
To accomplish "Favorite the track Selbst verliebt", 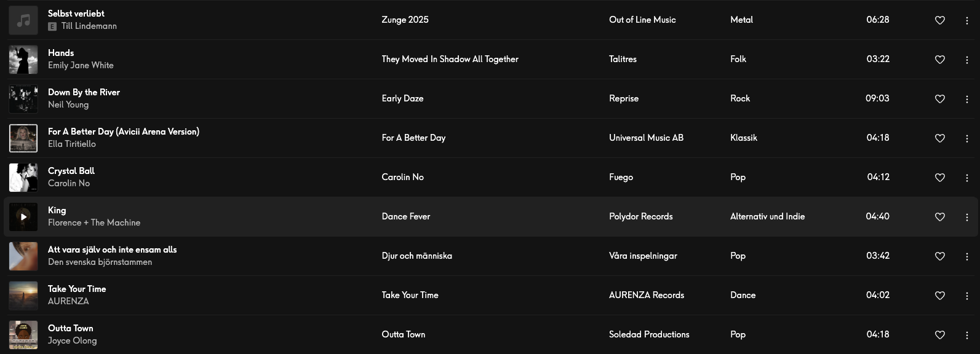I will [939, 20].
